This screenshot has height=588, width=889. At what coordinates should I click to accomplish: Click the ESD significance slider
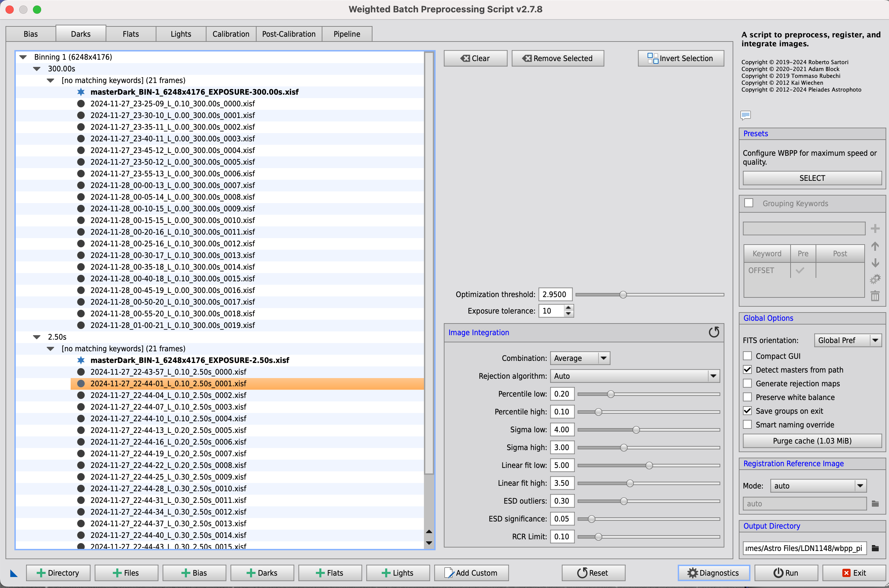(649, 519)
